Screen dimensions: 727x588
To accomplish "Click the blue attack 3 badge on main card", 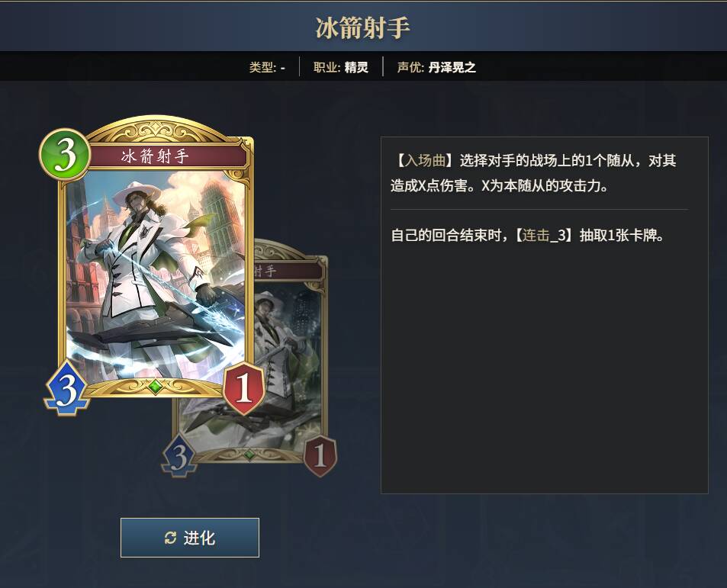I will click(67, 388).
